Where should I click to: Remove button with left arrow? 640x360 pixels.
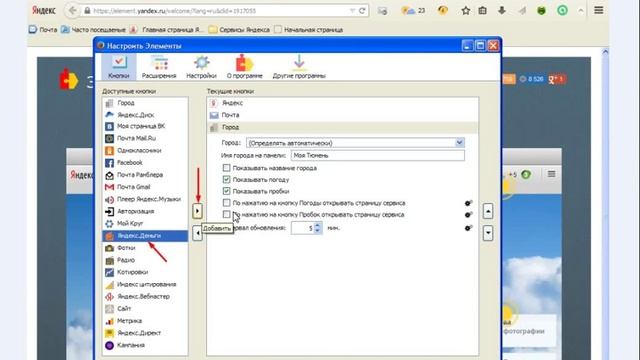click(197, 233)
